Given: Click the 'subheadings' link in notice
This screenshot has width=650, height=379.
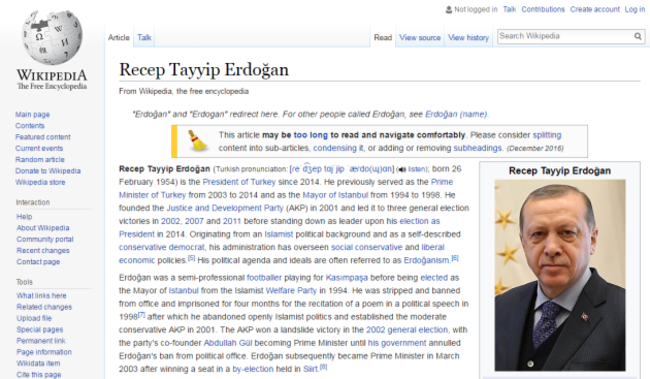Looking at the screenshot, I should [478, 148].
